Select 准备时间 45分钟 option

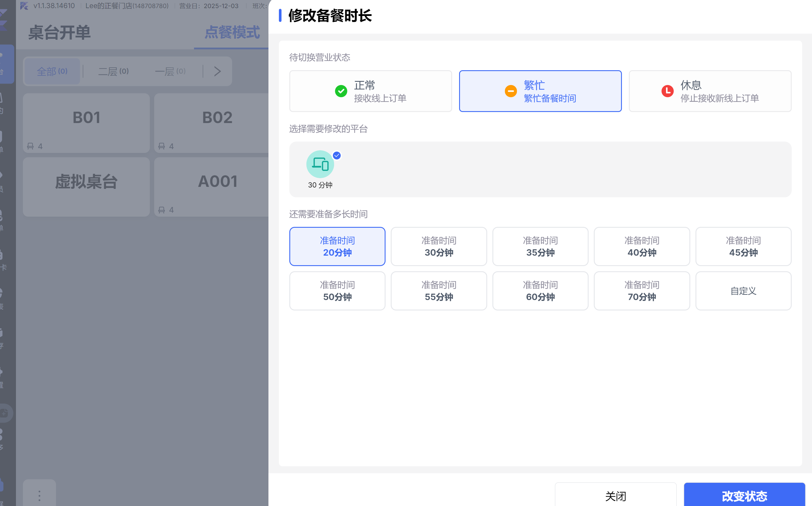pyautogui.click(x=743, y=246)
